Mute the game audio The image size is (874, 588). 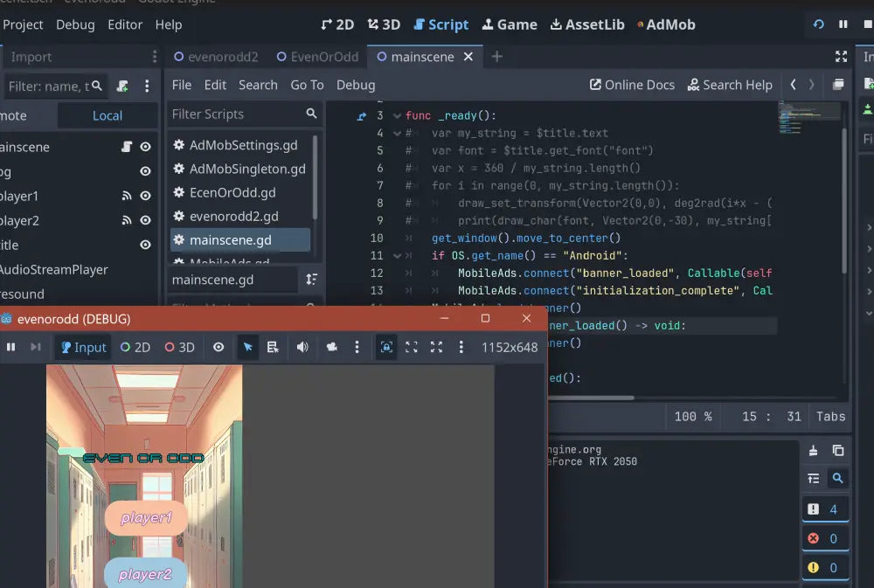click(x=302, y=347)
